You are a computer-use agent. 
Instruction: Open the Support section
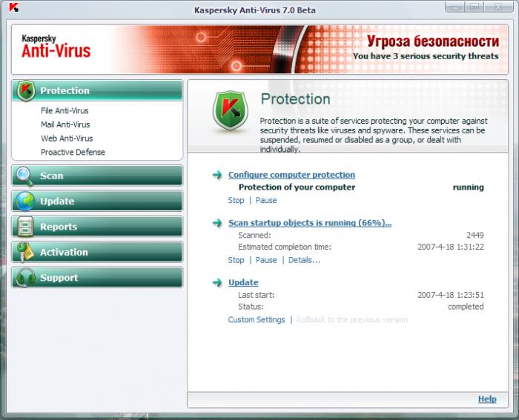(97, 278)
